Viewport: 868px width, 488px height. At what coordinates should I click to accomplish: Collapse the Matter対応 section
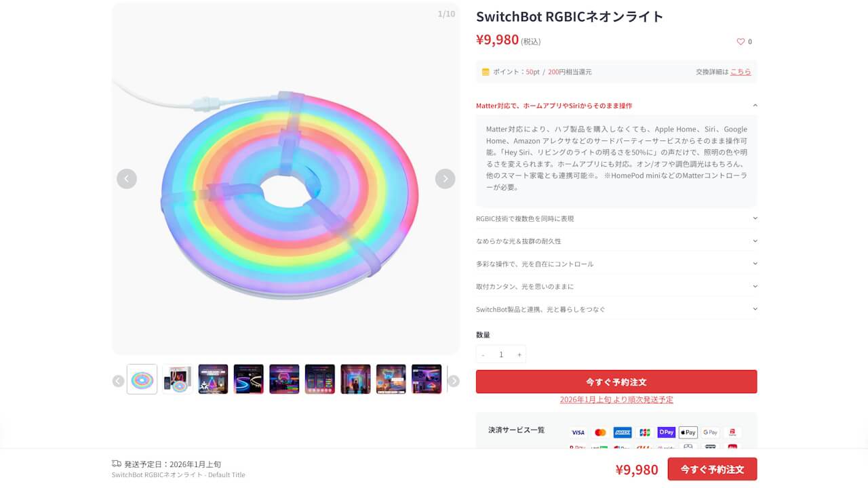(755, 106)
